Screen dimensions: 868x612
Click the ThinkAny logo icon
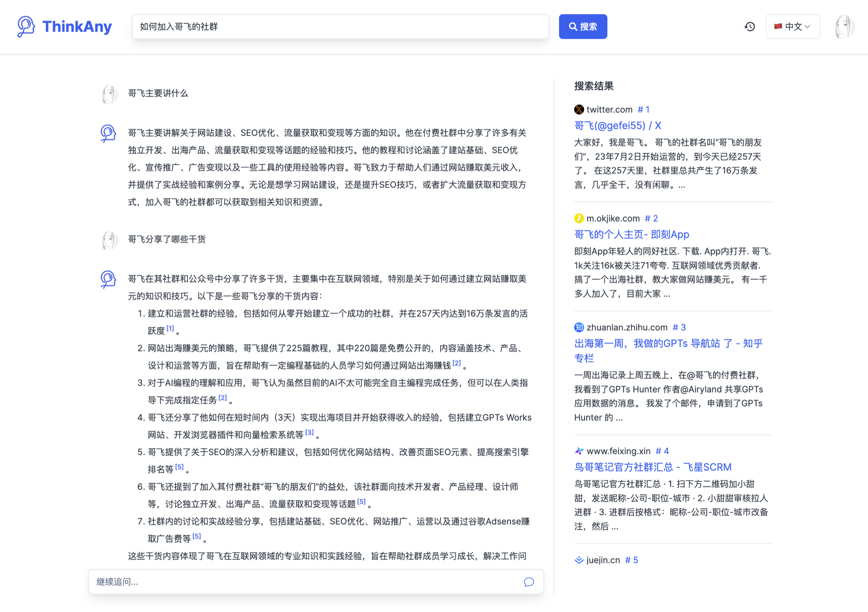(x=26, y=27)
